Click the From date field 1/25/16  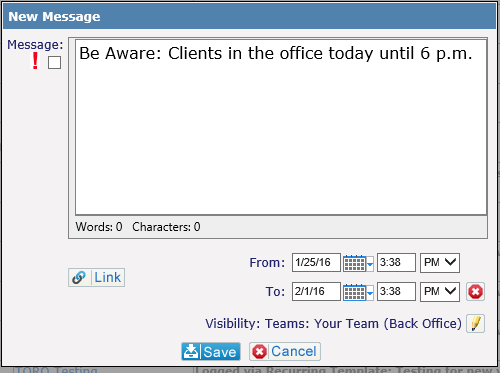click(316, 263)
